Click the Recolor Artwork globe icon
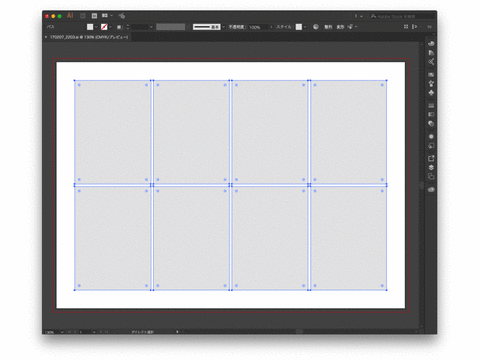The height and width of the screenshot is (360, 480). tap(316, 27)
